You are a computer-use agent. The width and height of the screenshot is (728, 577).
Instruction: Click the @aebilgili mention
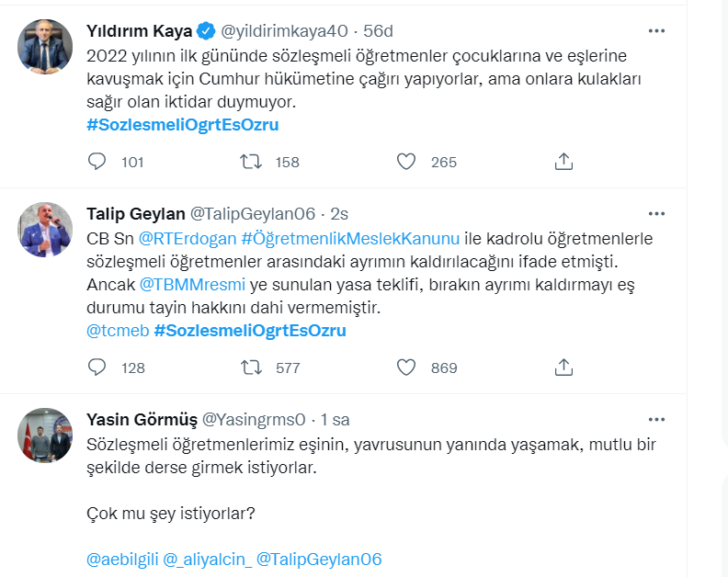(121, 559)
